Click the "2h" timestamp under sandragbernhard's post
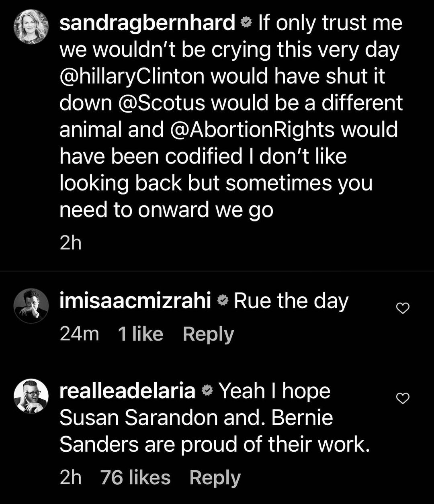Viewport: 434px width, 504px height. tap(70, 244)
